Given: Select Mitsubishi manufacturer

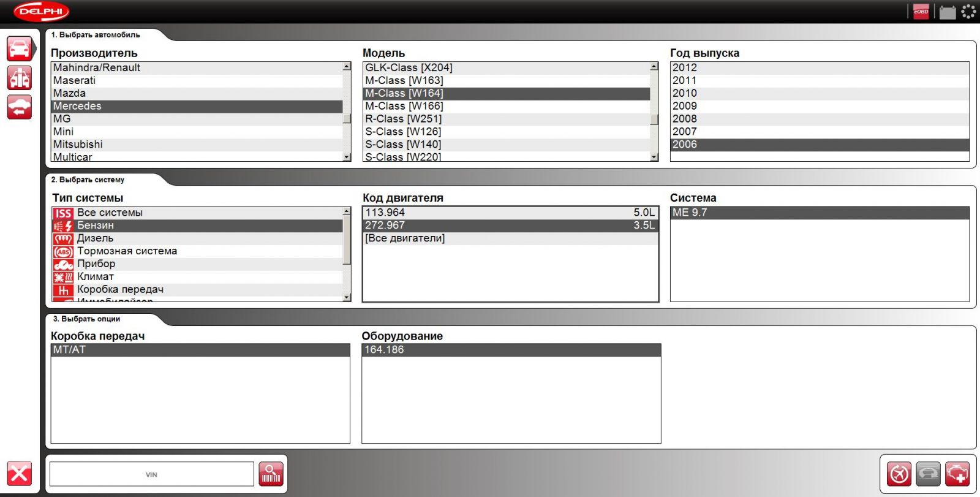Looking at the screenshot, I should (x=197, y=145).
